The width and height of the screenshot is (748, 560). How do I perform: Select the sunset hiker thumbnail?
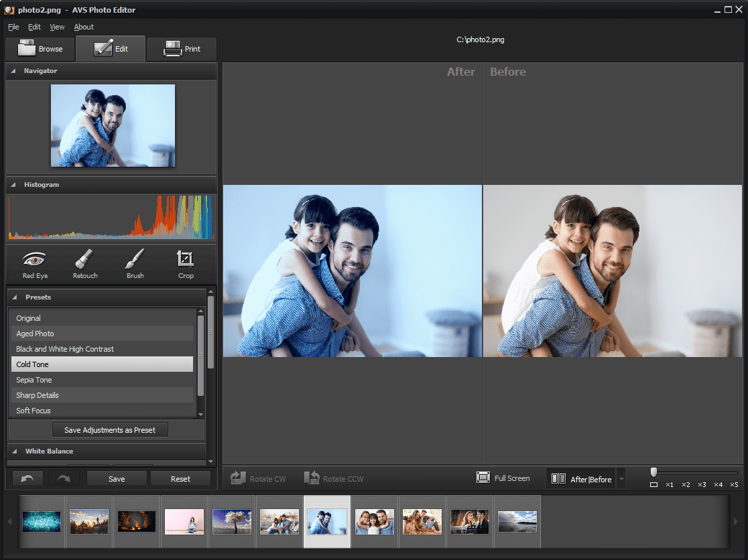(x=89, y=521)
